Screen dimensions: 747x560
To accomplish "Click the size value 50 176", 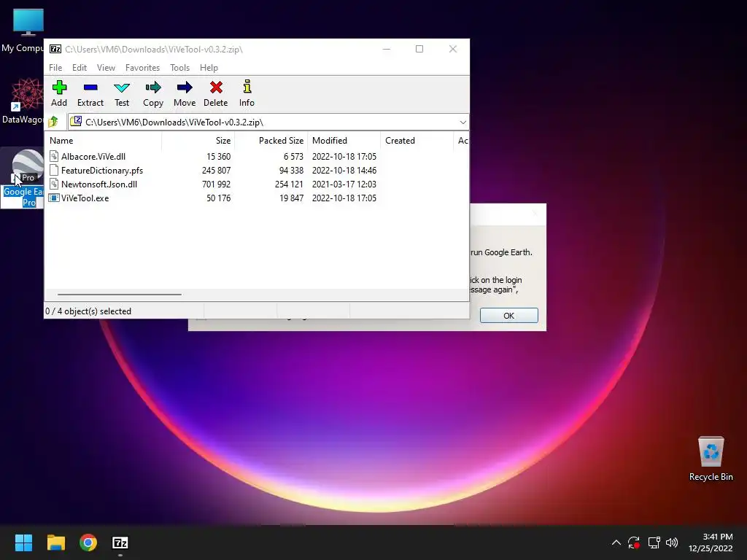I will point(218,198).
